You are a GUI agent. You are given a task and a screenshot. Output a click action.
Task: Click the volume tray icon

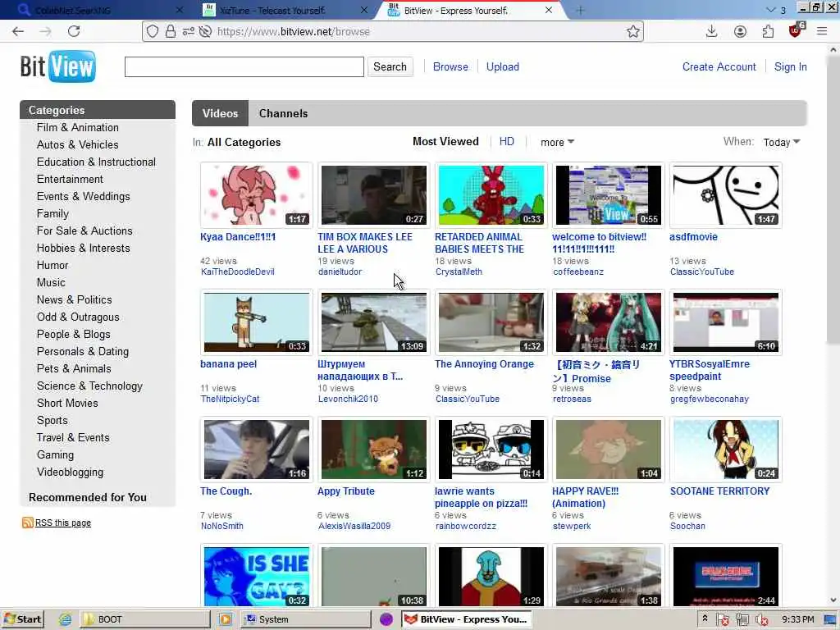point(761,620)
